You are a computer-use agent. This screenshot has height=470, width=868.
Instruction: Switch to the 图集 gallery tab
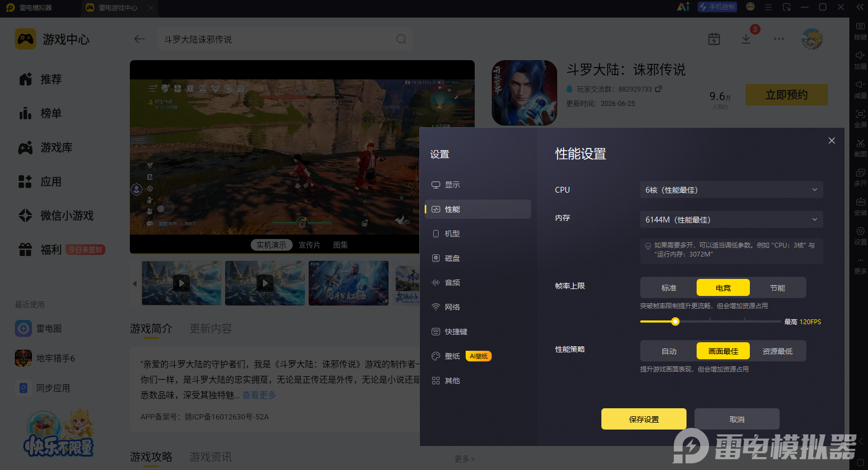(341, 245)
